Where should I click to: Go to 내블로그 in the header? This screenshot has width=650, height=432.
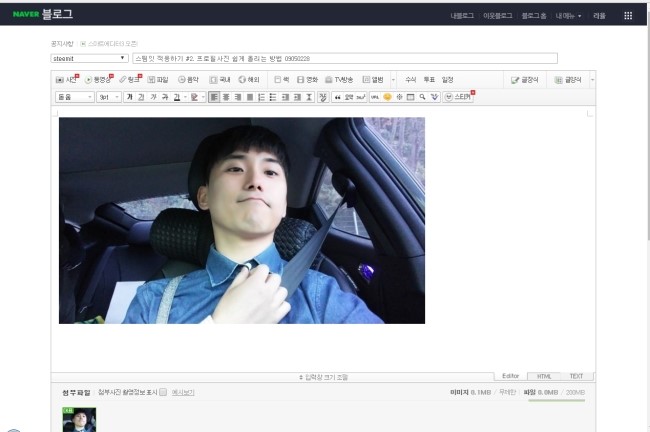(462, 16)
